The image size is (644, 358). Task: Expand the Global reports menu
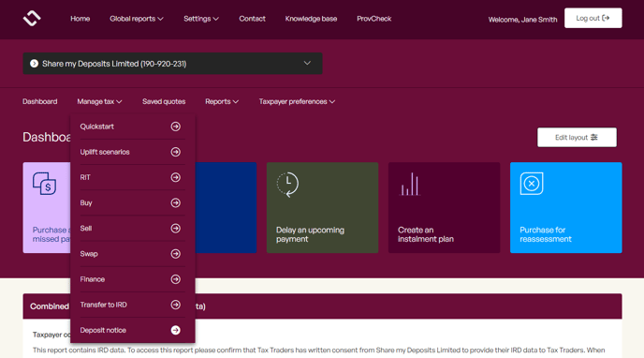click(x=137, y=19)
